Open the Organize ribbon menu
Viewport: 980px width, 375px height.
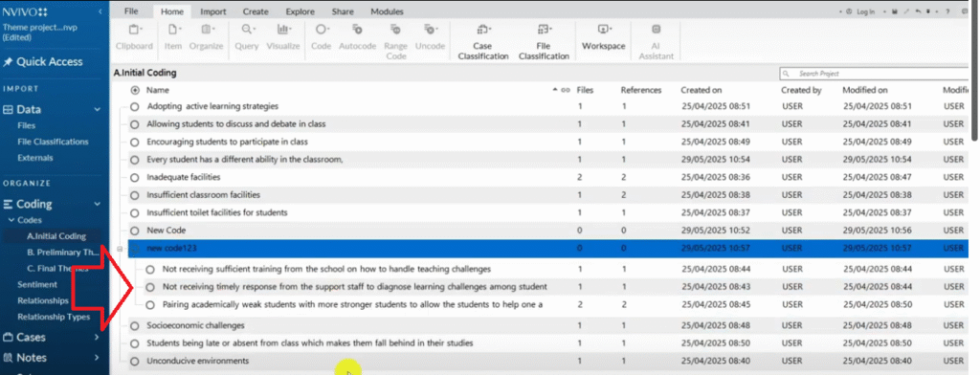(x=207, y=36)
